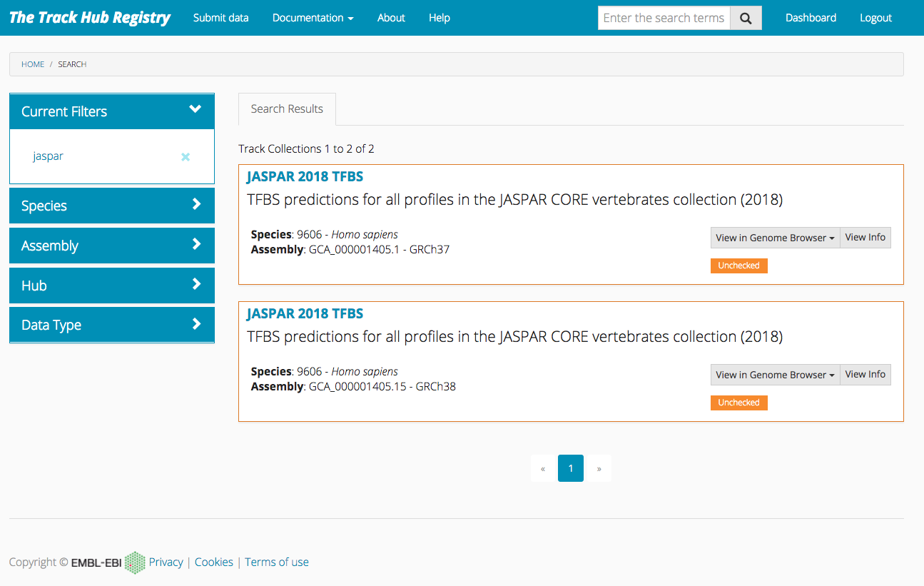Open the Documentation dropdown menu
This screenshot has width=924, height=586.
point(313,18)
